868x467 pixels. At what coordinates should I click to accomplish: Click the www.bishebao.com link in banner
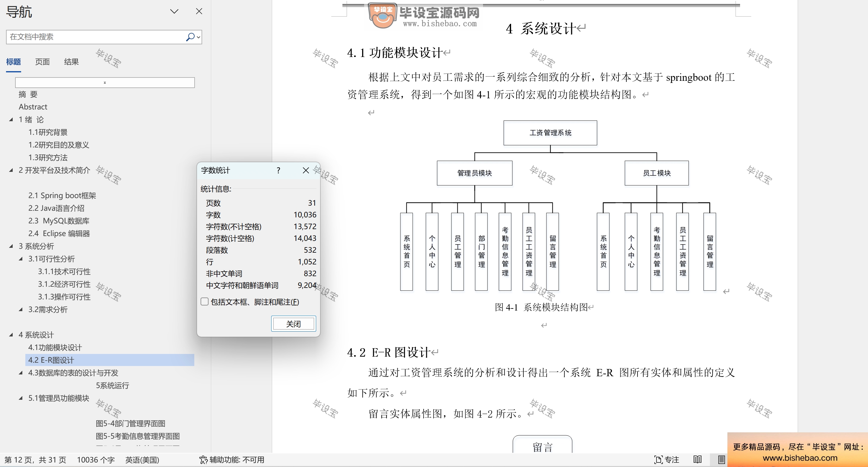pyautogui.click(x=800, y=458)
